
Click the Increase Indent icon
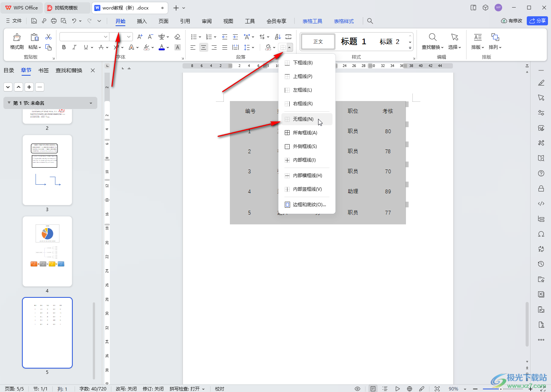pyautogui.click(x=235, y=37)
